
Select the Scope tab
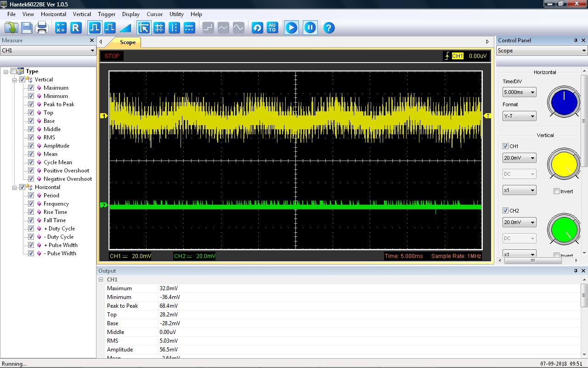(x=127, y=42)
